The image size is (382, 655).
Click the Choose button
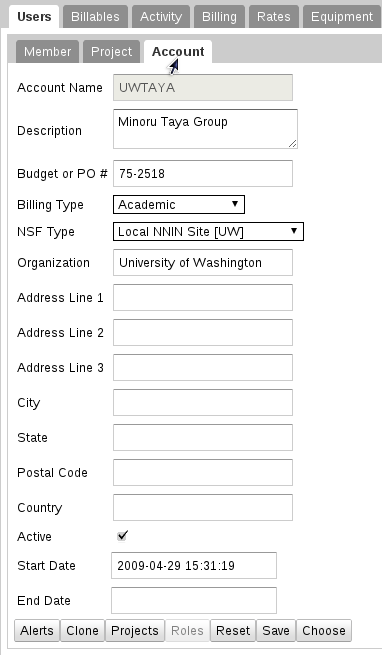coord(324,630)
